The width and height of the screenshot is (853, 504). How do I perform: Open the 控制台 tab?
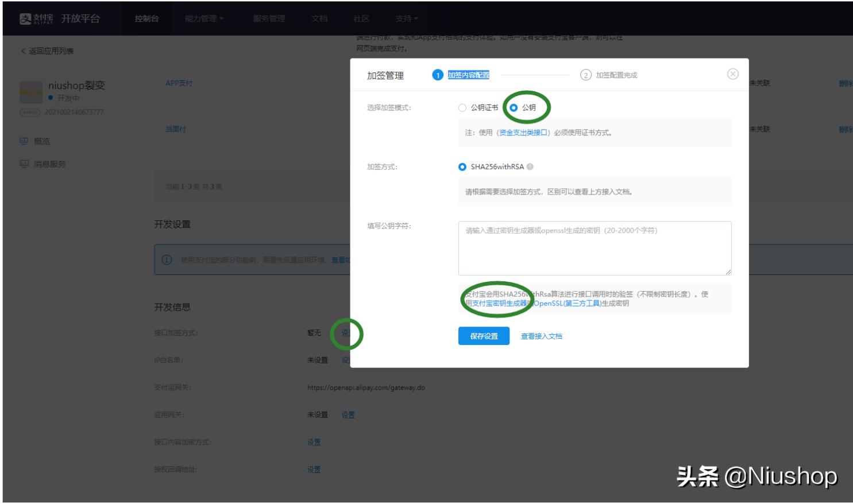point(146,18)
